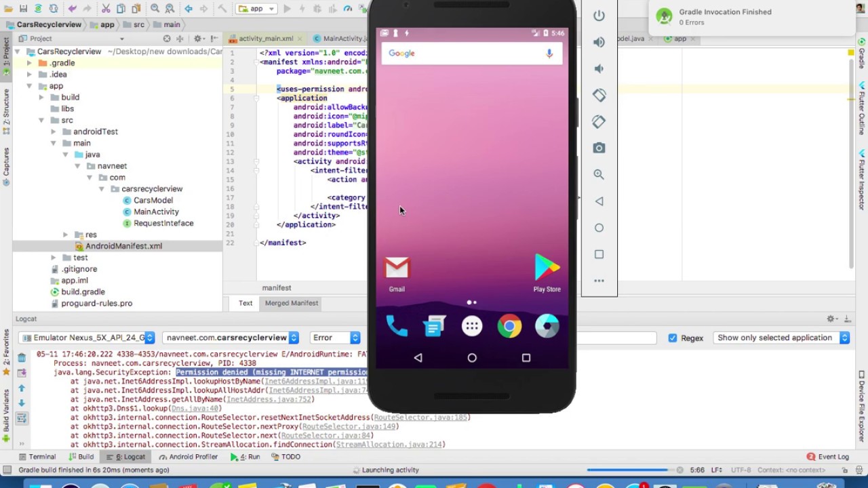Viewport: 868px width, 488px height.
Task: Collapse the app folder in project tree
Action: pyautogui.click(x=29, y=86)
